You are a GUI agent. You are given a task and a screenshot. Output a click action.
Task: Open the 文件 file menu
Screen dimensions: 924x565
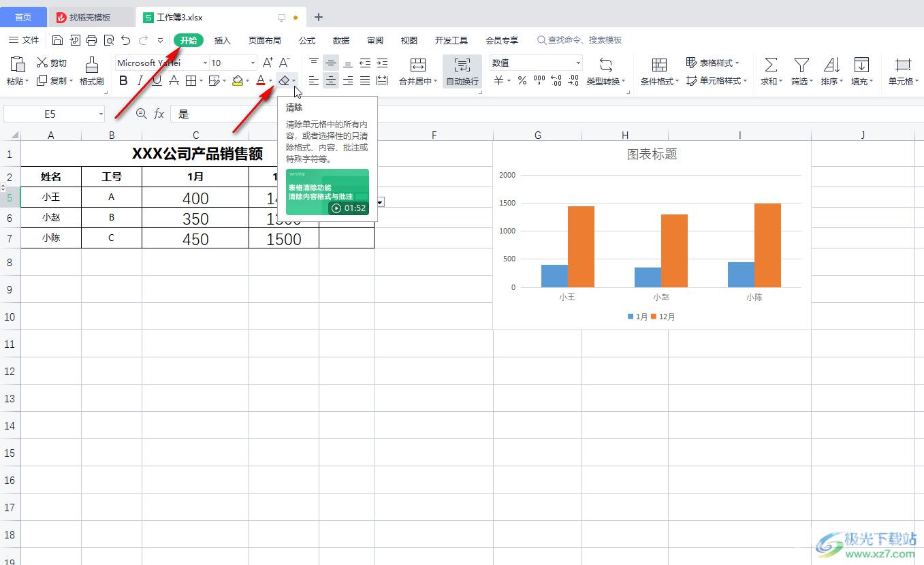point(24,40)
